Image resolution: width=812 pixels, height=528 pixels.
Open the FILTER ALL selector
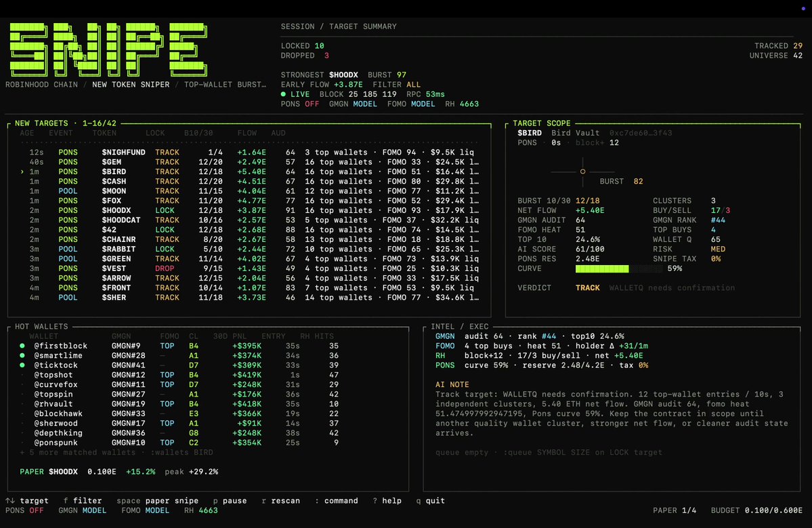click(397, 85)
